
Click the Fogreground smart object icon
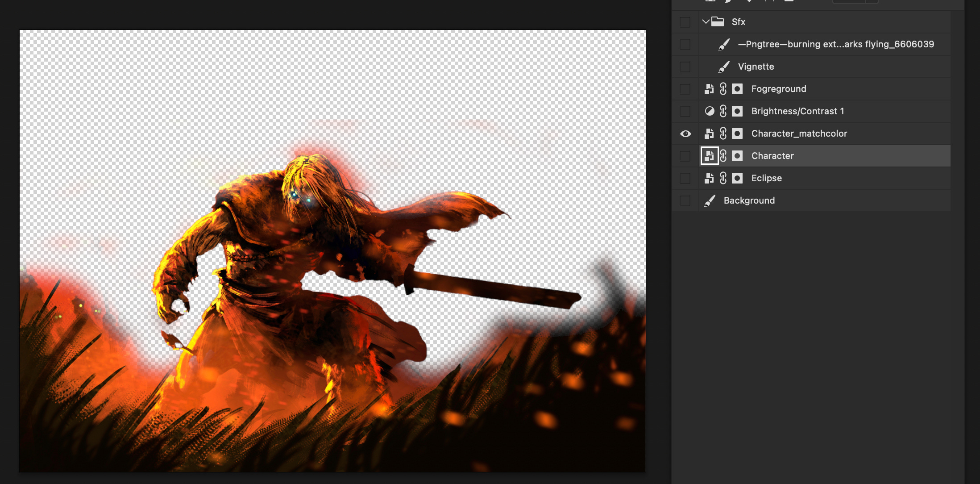709,89
